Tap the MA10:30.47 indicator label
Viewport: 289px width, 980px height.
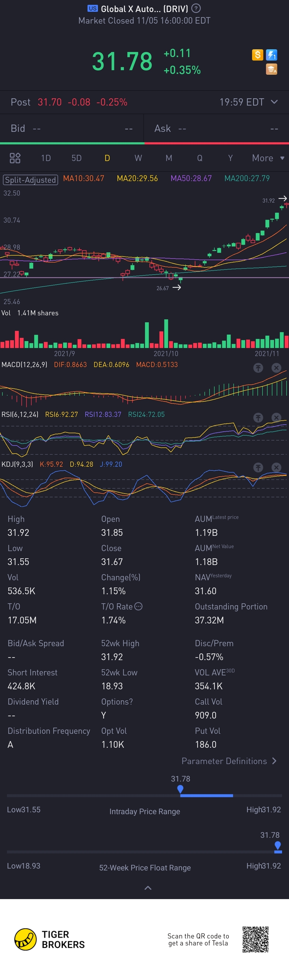click(83, 178)
